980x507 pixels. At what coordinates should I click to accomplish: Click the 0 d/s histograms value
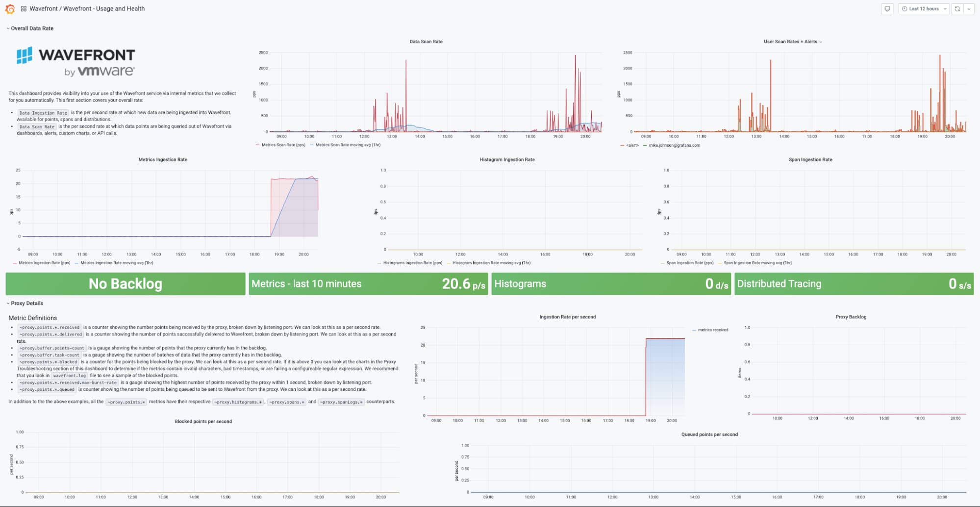[x=717, y=284]
